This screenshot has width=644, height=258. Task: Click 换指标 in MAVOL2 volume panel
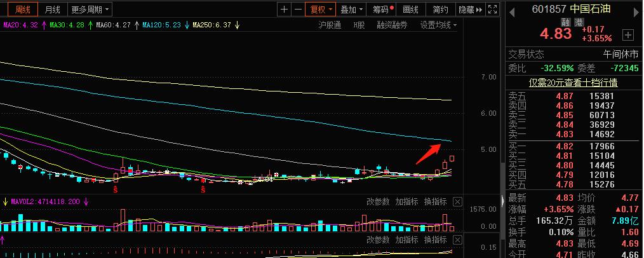pyautogui.click(x=435, y=201)
